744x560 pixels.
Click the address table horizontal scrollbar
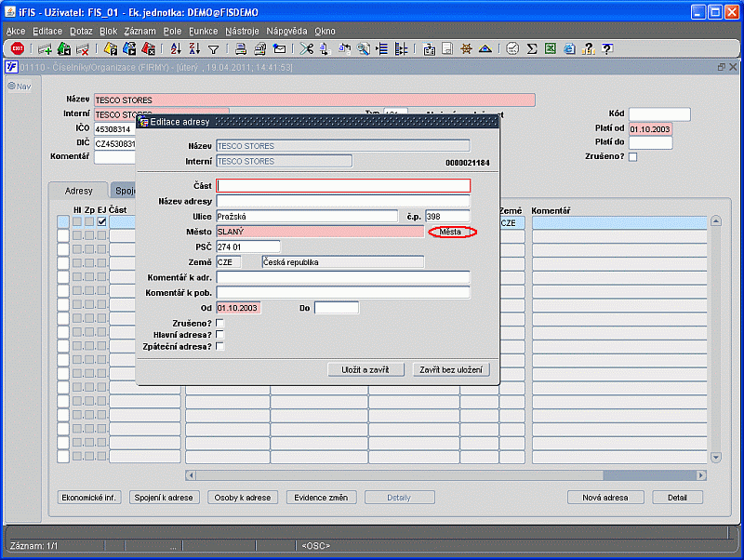[446, 474]
